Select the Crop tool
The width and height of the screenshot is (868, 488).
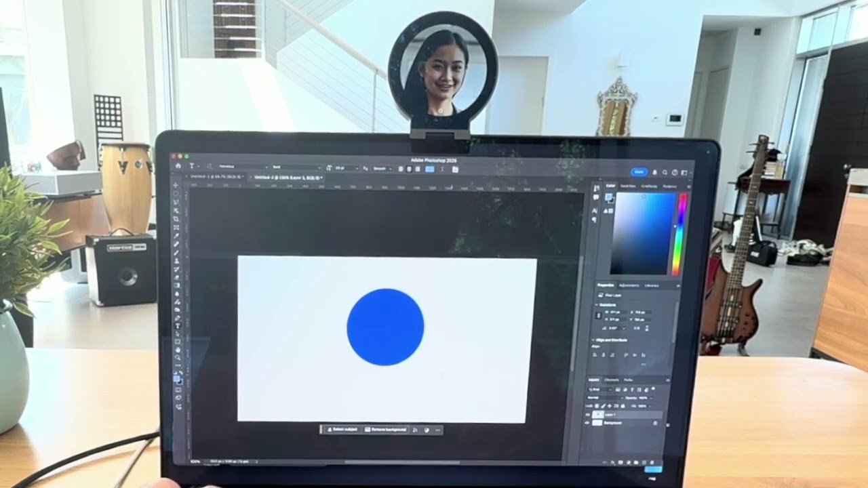point(176,219)
